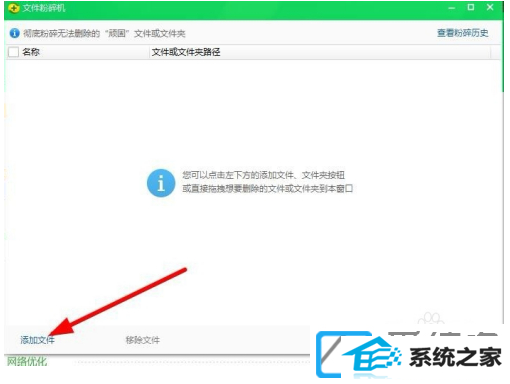Click the 文件粉碎机 app logo icon
The width and height of the screenshot is (510, 384).
(14, 8)
